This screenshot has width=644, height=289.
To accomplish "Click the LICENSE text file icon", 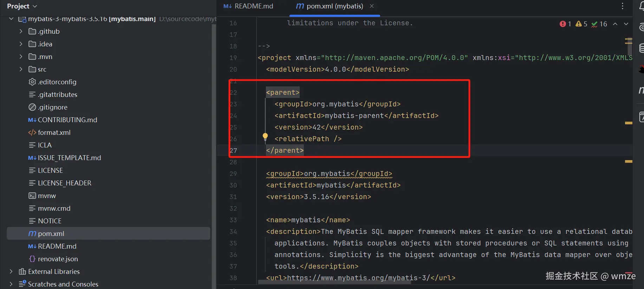I will click(32, 170).
